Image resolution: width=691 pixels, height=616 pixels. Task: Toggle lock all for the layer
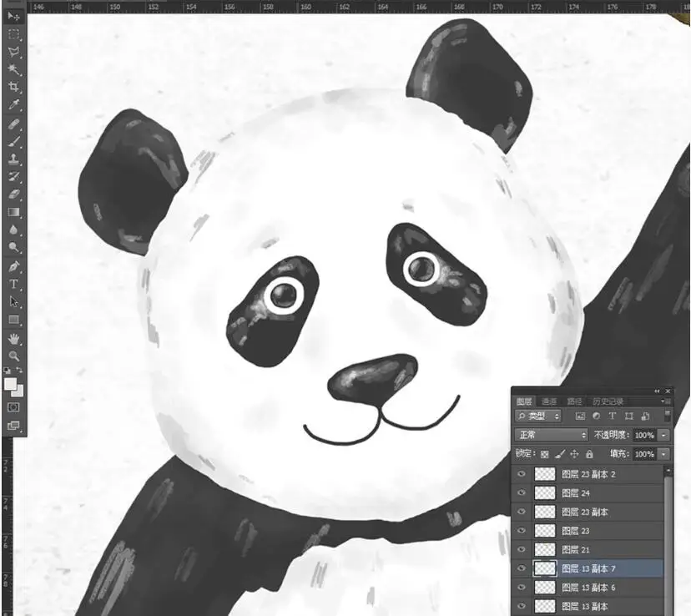click(x=590, y=454)
